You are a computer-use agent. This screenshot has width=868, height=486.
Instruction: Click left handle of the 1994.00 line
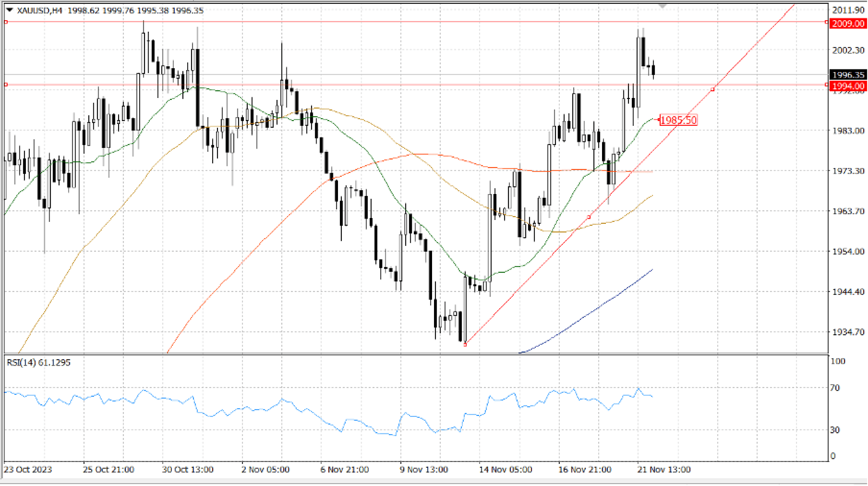[6, 84]
